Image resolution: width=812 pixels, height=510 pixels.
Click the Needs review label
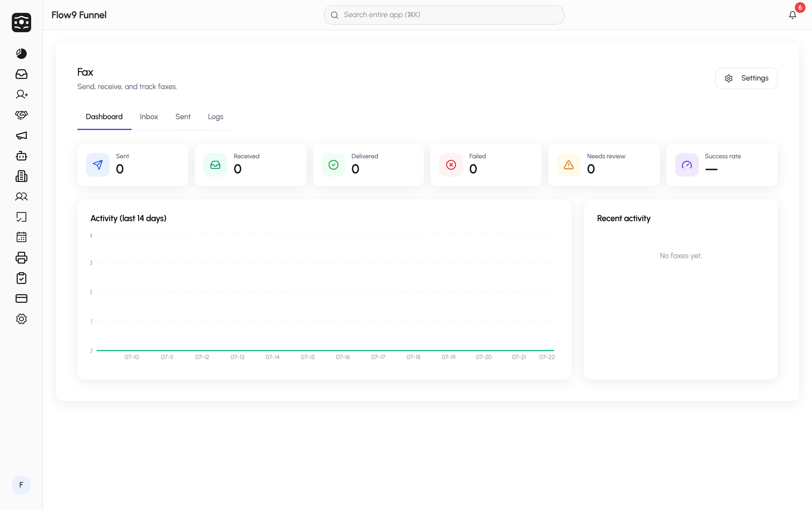[606, 156]
